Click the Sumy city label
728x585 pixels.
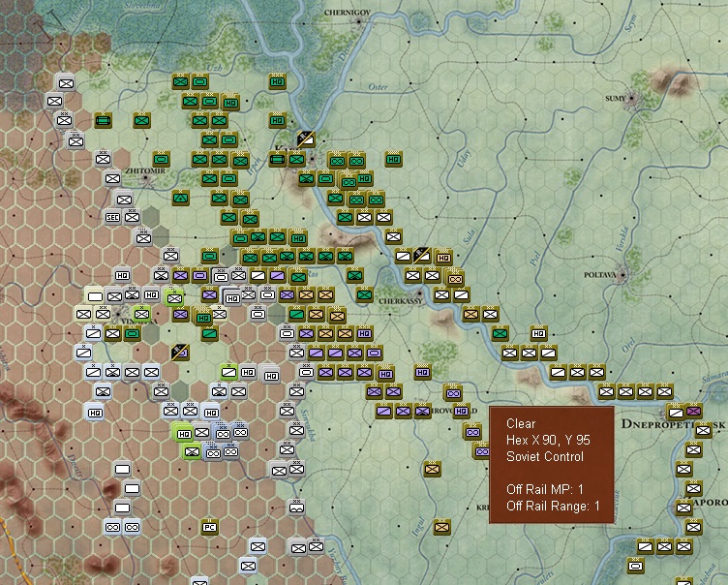click(616, 98)
